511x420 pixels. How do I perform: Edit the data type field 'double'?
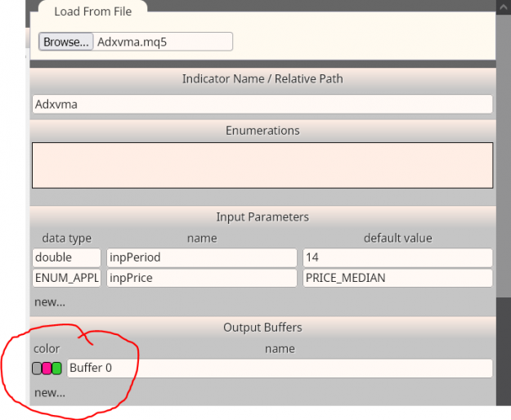[67, 257]
